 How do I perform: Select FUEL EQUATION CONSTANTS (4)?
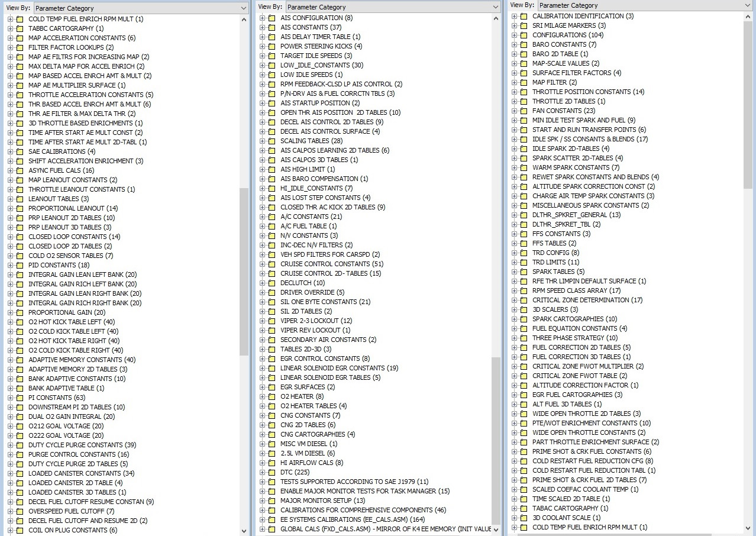point(580,328)
